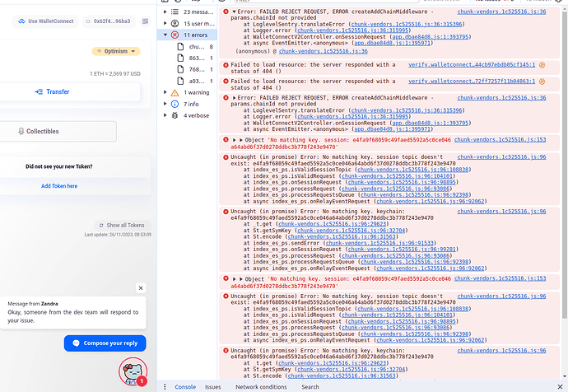Collapse the 11 errors group
This screenshot has width=568, height=392.
[x=165, y=35]
